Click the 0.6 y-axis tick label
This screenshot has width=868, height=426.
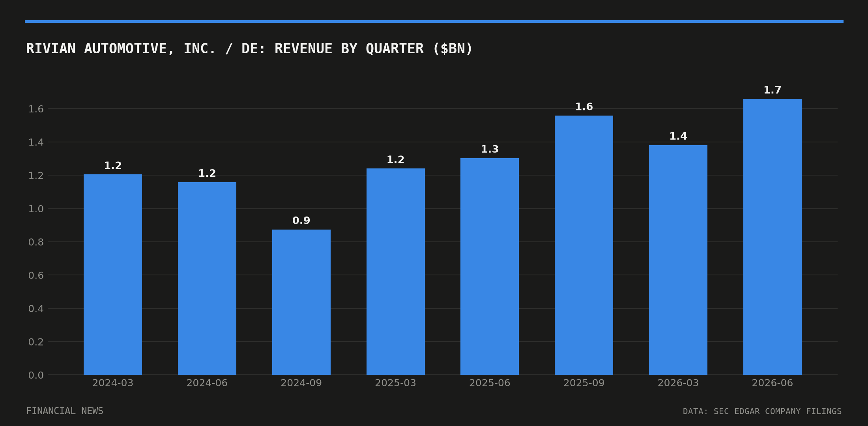pyautogui.click(x=36, y=275)
